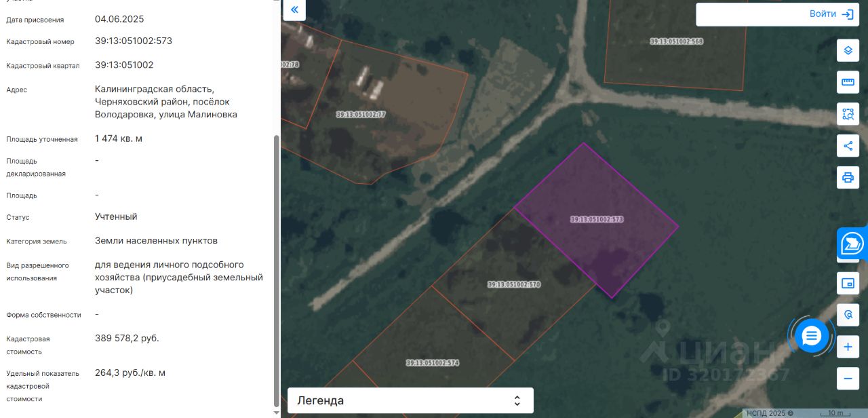Click the label Кадастровая стоимость
868x418 pixels.
28,345
